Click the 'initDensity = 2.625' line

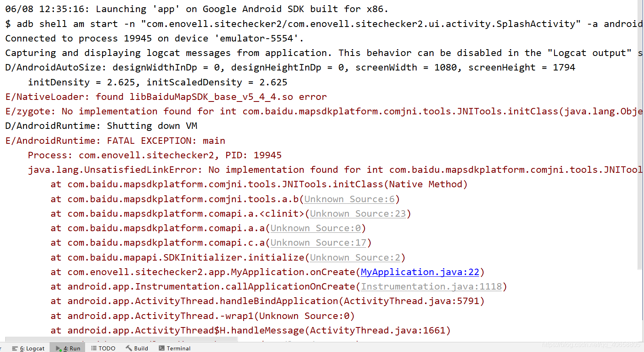158,83
